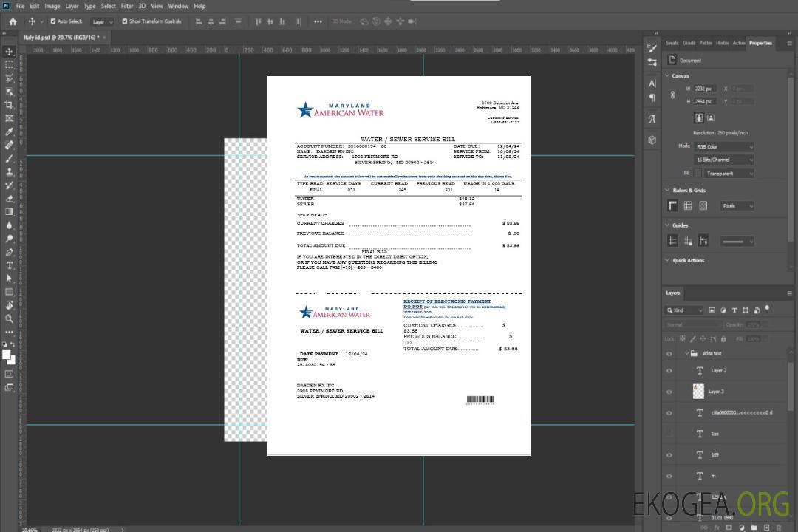Click the delete layer trash icon
Image resolution: width=798 pixels, height=532 pixels.
(x=779, y=528)
